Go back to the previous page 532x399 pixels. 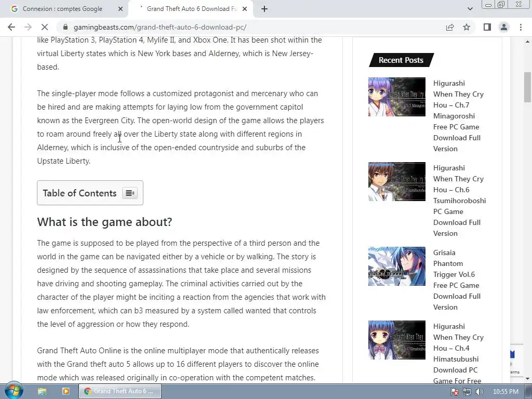point(11,27)
